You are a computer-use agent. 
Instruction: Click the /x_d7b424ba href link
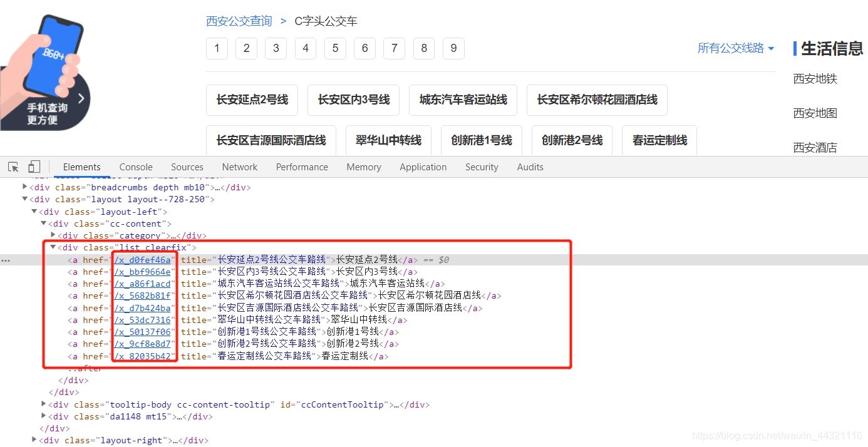coord(143,308)
